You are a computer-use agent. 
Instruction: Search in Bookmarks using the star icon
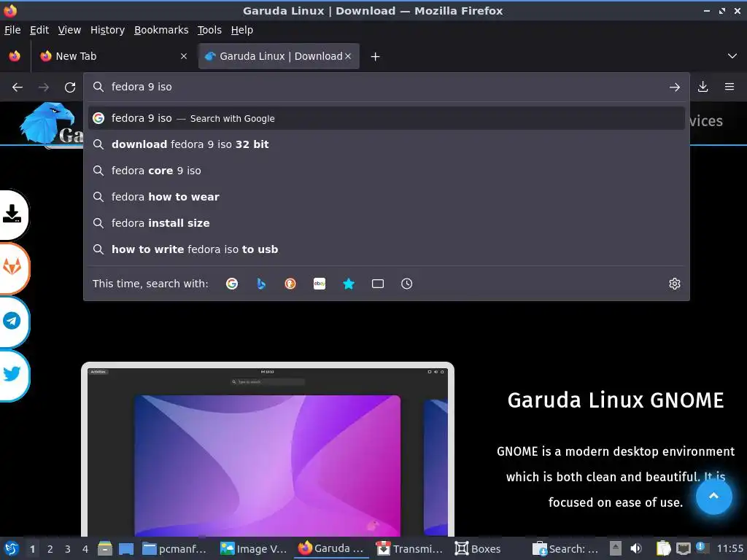pyautogui.click(x=349, y=284)
